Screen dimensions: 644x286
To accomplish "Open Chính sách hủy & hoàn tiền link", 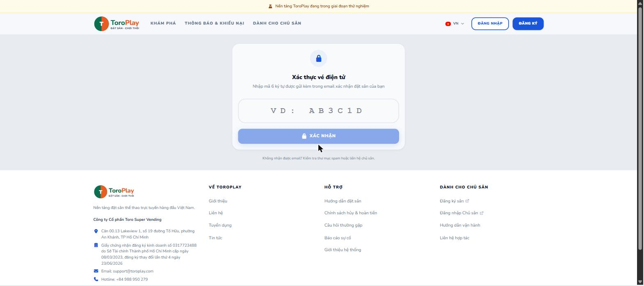I will click(x=351, y=213).
